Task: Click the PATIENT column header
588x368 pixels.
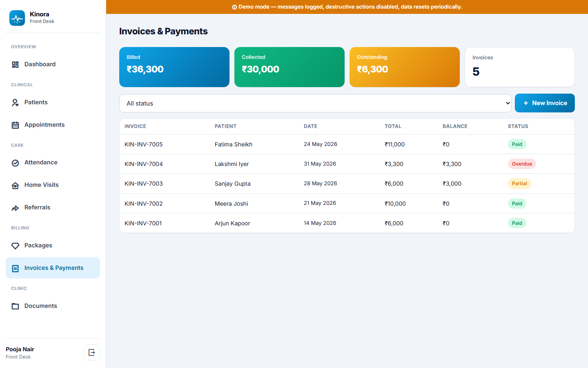Action: click(225, 126)
